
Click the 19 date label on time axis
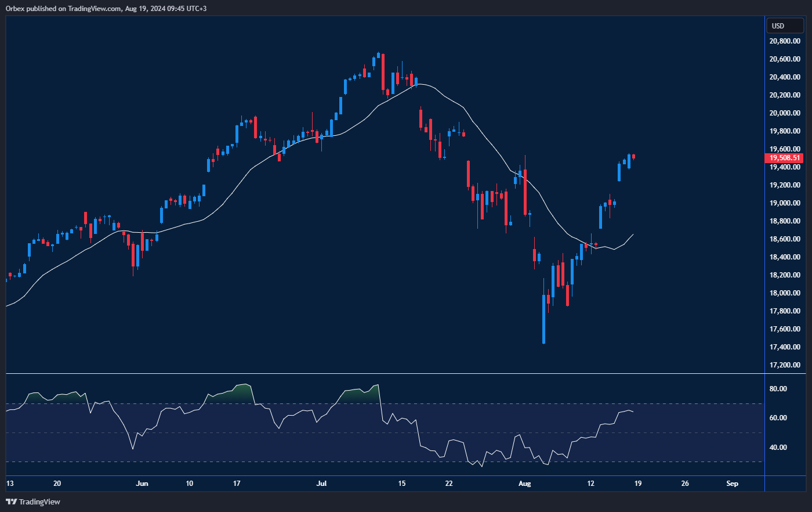click(x=638, y=484)
